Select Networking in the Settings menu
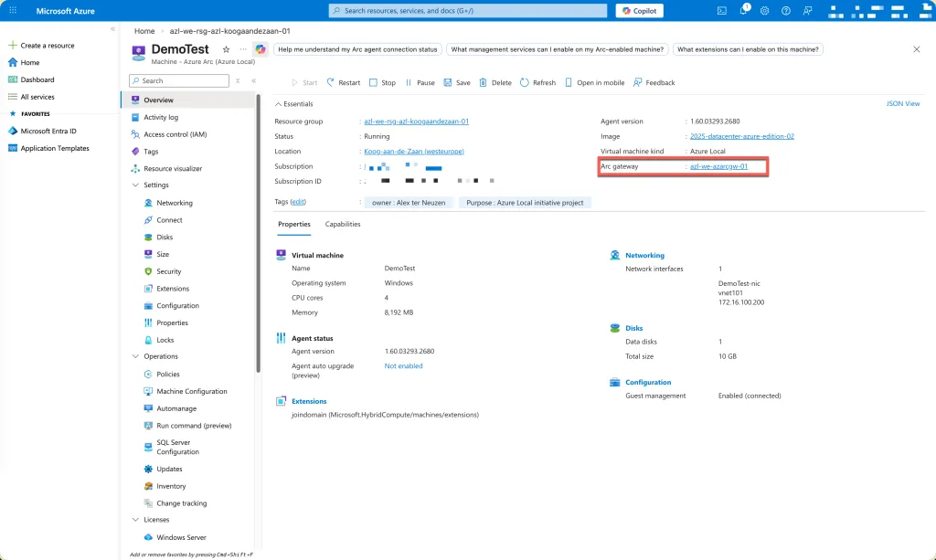The height and width of the screenshot is (560, 936). 174,203
